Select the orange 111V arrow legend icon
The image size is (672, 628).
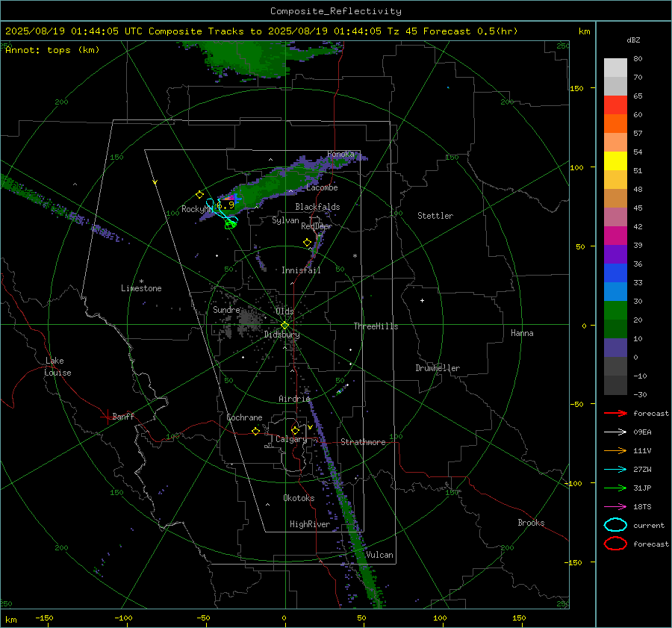click(x=615, y=450)
